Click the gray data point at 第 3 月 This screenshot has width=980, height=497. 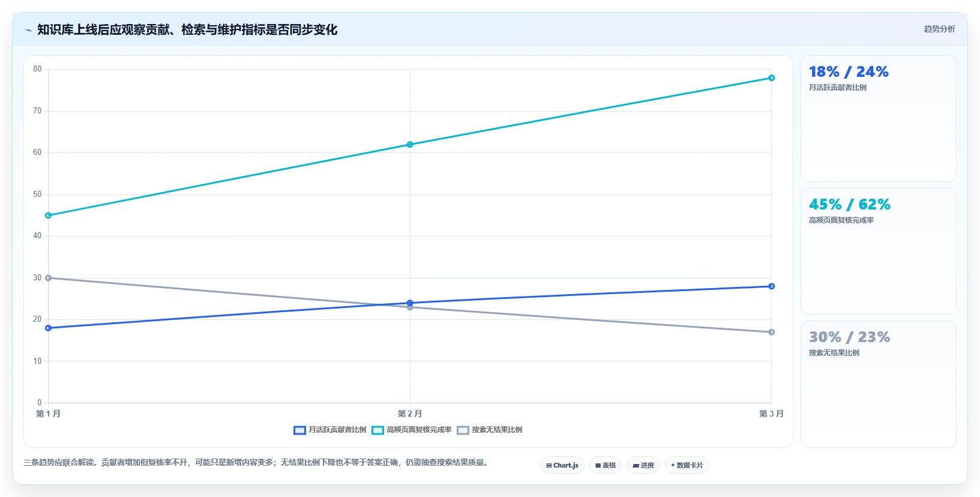point(772,332)
